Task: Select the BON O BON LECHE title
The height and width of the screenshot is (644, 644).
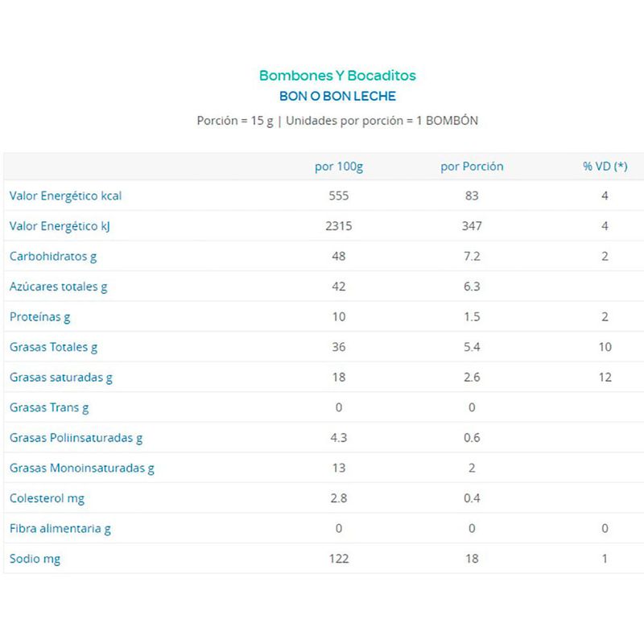Action: pos(337,97)
